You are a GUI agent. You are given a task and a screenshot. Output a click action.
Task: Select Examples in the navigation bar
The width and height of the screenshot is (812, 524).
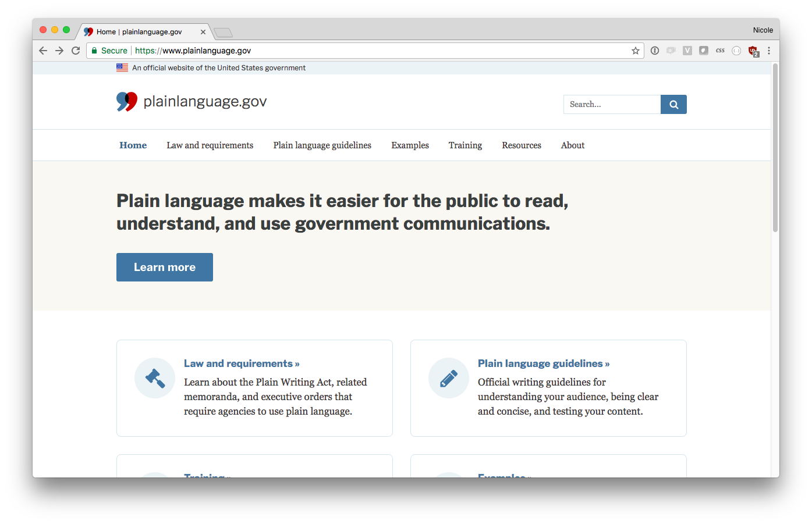point(410,145)
